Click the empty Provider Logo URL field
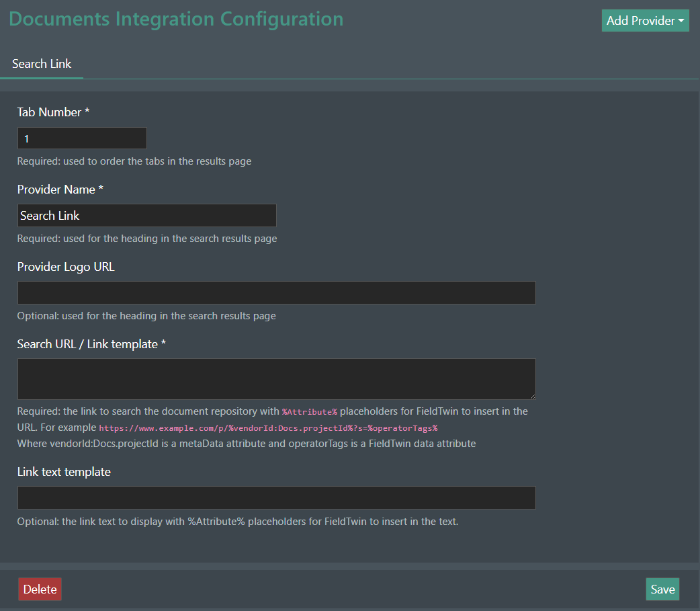This screenshot has height=611, width=700. pos(276,292)
